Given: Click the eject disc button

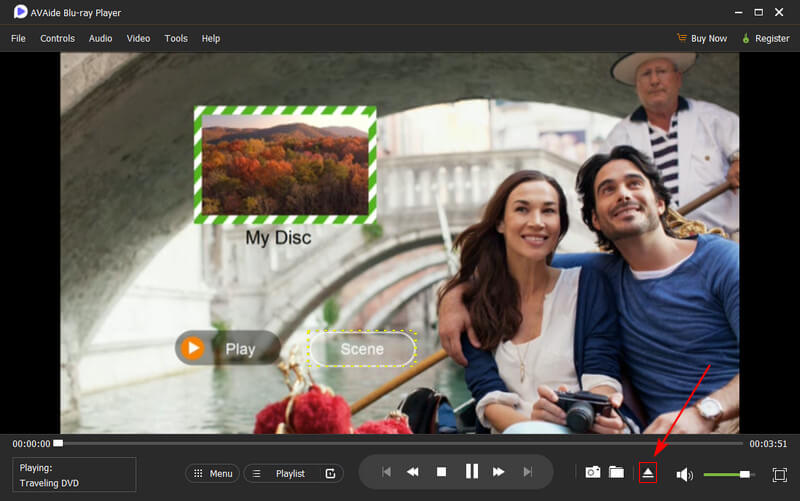Looking at the screenshot, I should click(x=648, y=472).
